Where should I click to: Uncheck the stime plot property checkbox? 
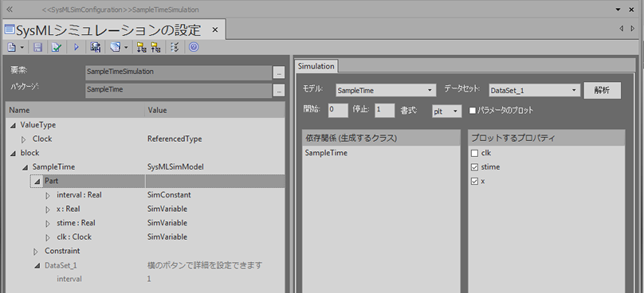(x=475, y=167)
